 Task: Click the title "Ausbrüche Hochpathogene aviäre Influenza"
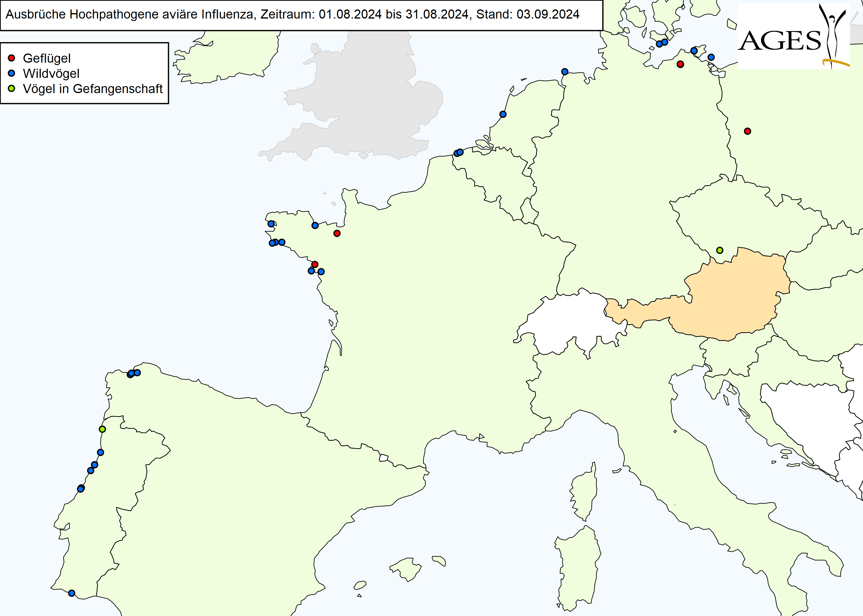131,14
